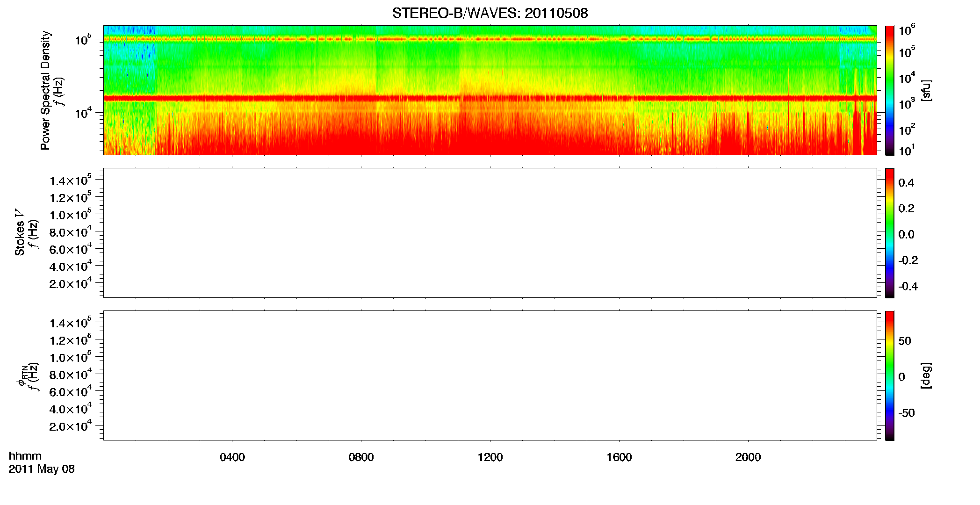Image resolution: width=980 pixels, height=505 pixels.
Task: Pick the degrees color bar of φ RTN
Action: coord(889,375)
